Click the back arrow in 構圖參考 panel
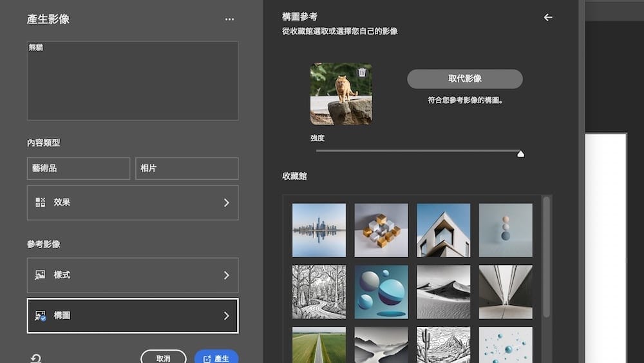 tap(547, 17)
